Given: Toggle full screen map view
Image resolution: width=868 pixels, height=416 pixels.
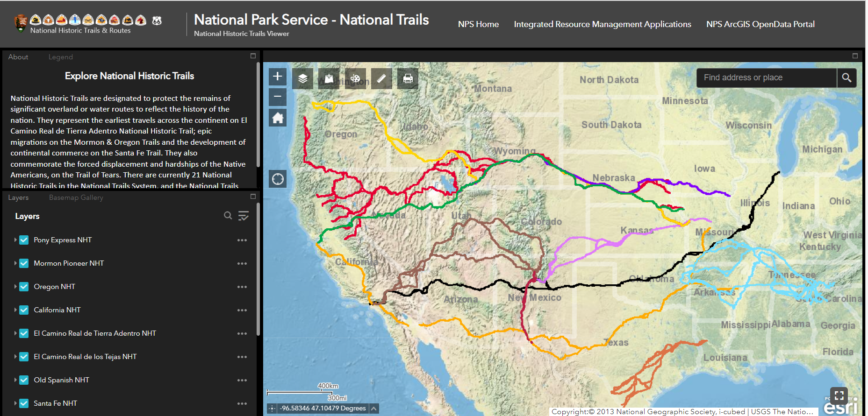Looking at the screenshot, I should tap(839, 396).
